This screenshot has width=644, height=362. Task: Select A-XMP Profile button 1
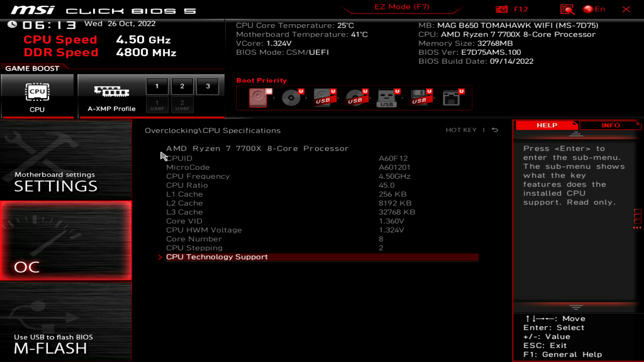(157, 85)
